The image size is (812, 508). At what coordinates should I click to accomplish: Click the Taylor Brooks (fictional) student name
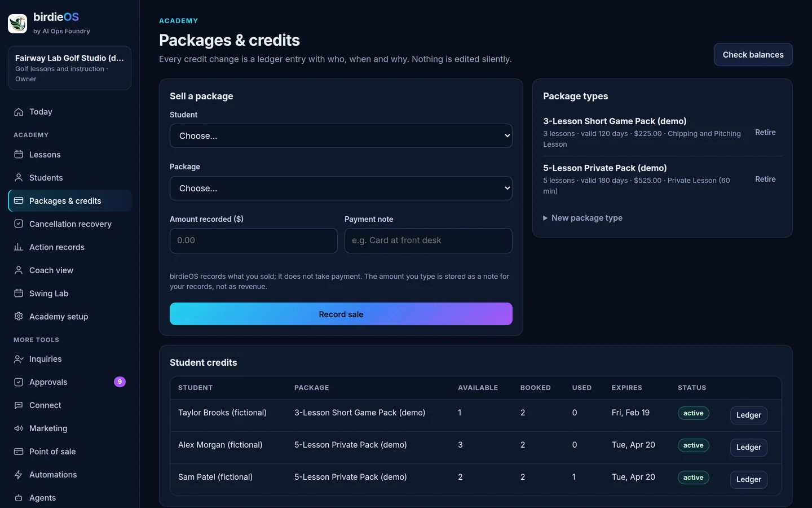click(222, 413)
